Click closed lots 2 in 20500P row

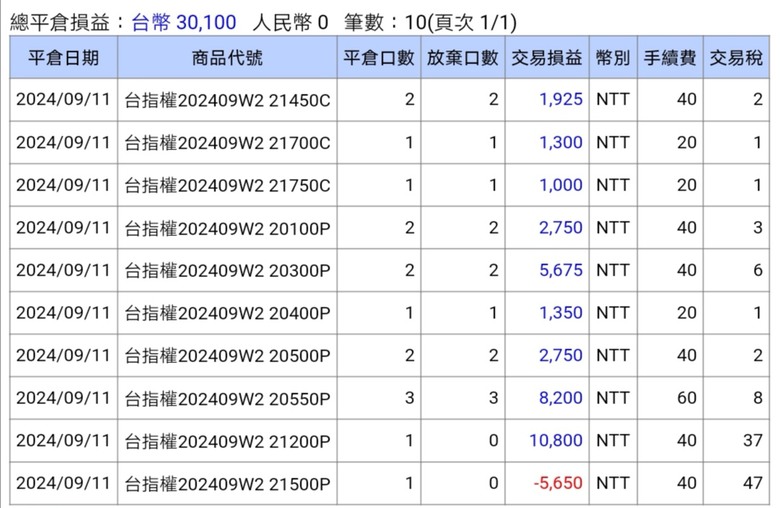409,355
